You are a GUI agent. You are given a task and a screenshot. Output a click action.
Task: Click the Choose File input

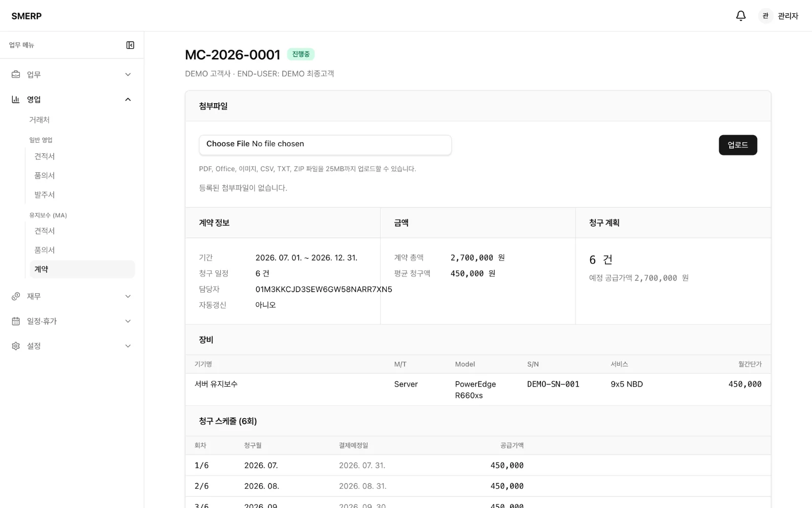click(325, 145)
